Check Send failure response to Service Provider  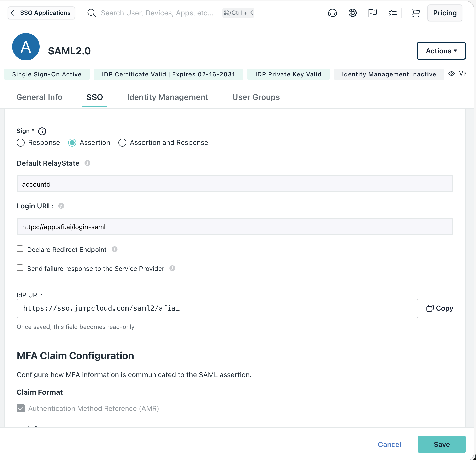coord(20,268)
